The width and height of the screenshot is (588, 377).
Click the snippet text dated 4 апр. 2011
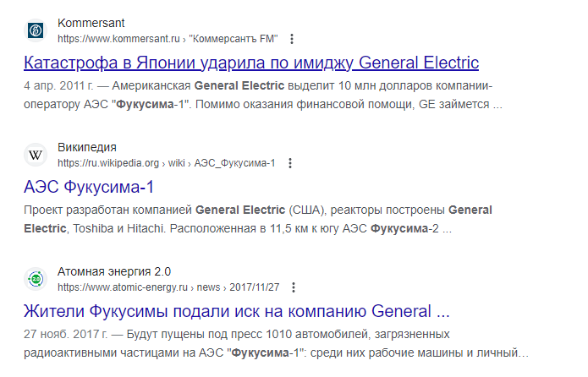(x=263, y=95)
